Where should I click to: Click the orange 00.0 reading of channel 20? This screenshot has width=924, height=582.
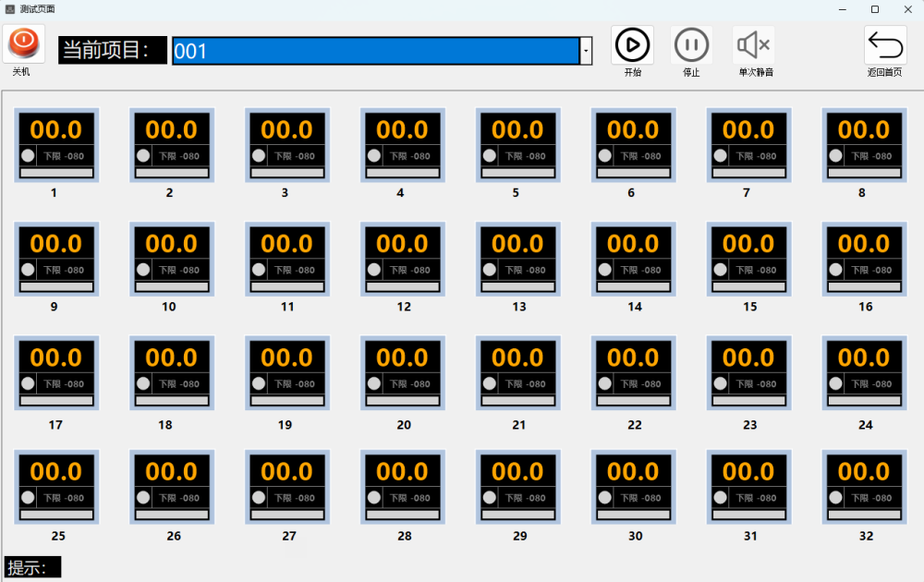tap(402, 358)
